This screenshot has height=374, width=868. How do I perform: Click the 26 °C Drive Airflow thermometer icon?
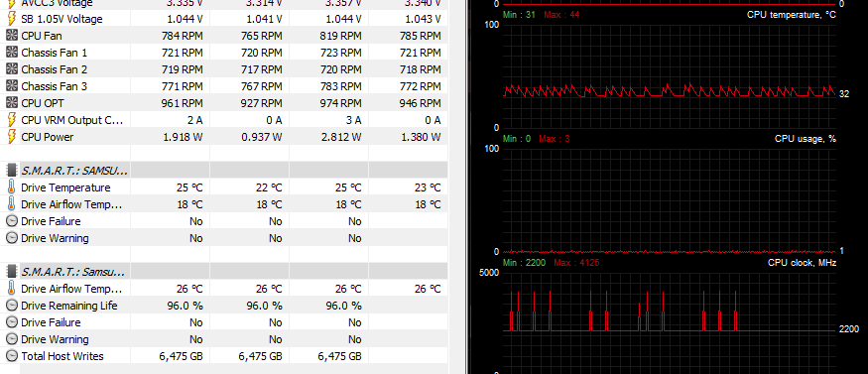[11, 289]
